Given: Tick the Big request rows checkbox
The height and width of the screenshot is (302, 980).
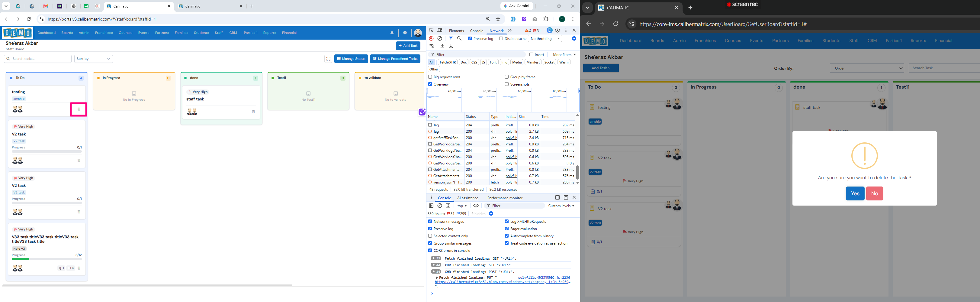Looking at the screenshot, I should 430,77.
